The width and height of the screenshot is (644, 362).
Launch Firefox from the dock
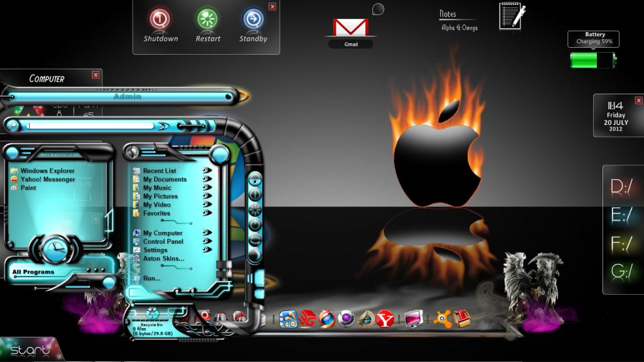tap(327, 319)
